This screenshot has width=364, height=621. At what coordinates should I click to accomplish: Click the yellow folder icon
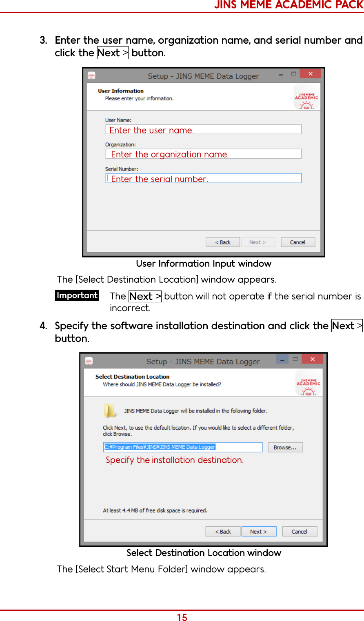pyautogui.click(x=109, y=410)
